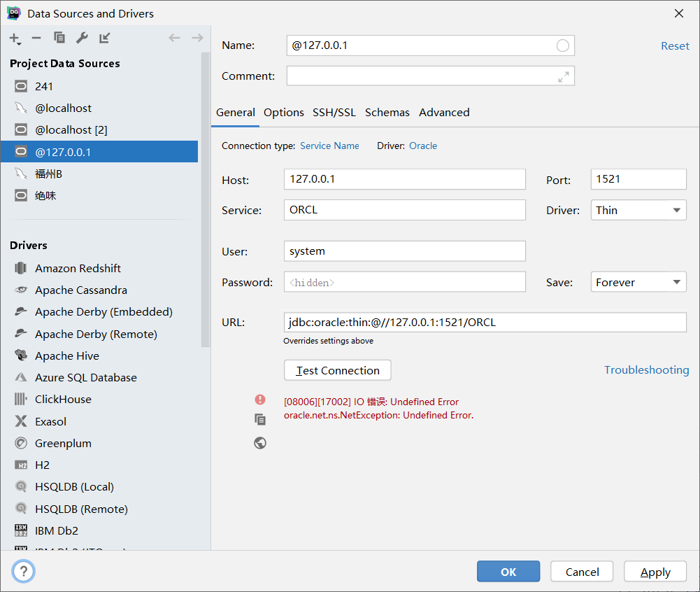Click the Reset link
The width and height of the screenshot is (700, 592).
click(675, 46)
